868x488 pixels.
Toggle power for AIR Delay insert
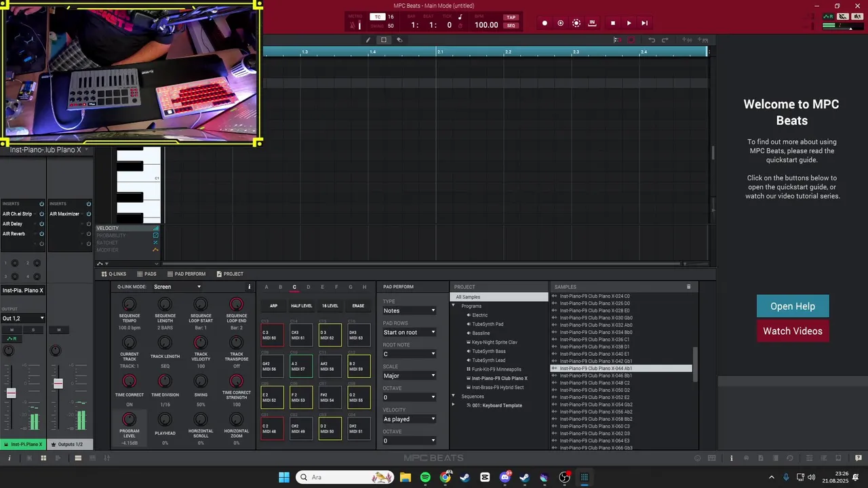click(x=41, y=224)
